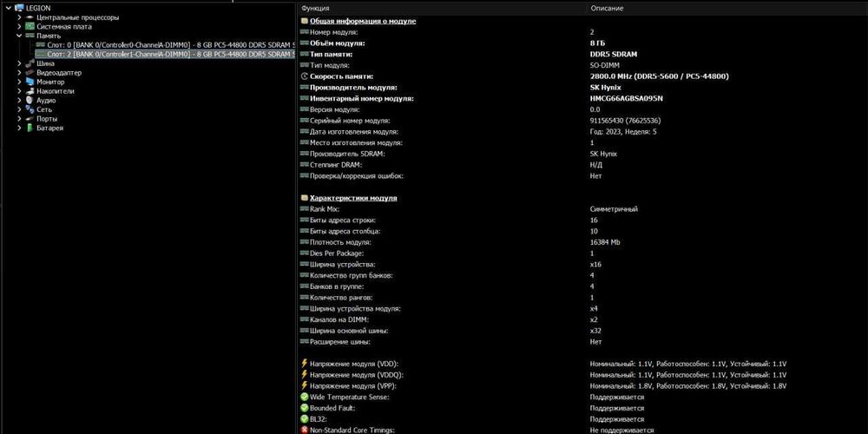The width and height of the screenshot is (868, 434).
Task: Click the Накопители drives icon
Action: click(30, 91)
